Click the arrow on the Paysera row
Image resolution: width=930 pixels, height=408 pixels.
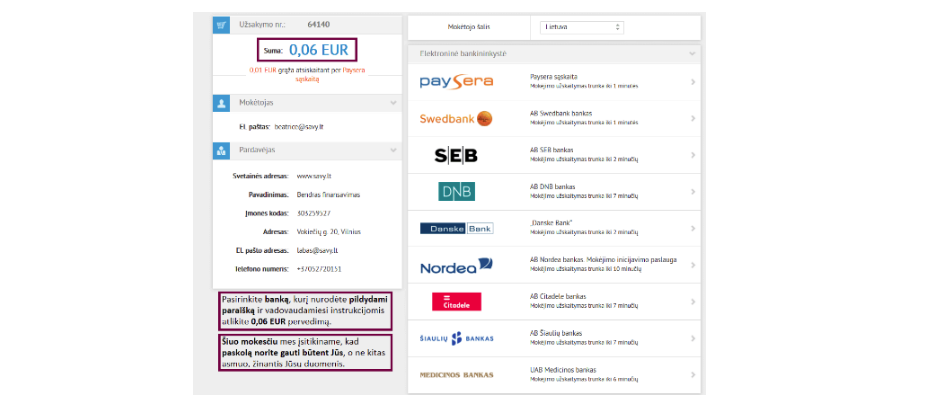coord(693,82)
